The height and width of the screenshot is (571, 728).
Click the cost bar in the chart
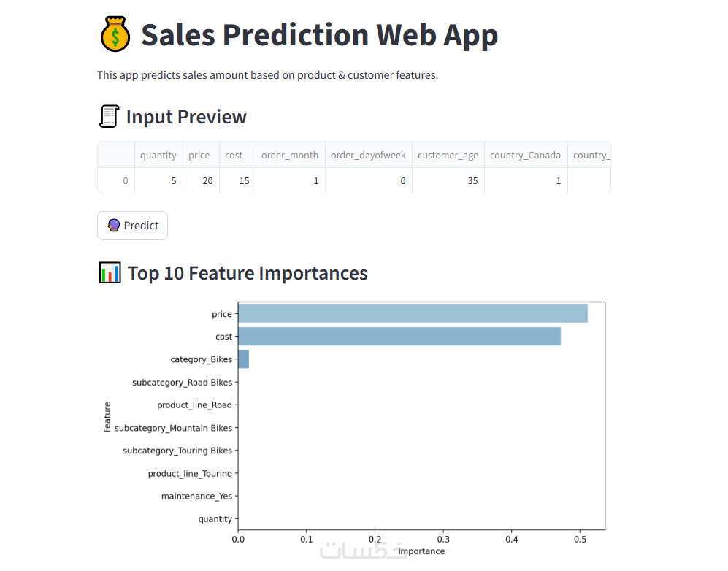pyautogui.click(x=399, y=337)
